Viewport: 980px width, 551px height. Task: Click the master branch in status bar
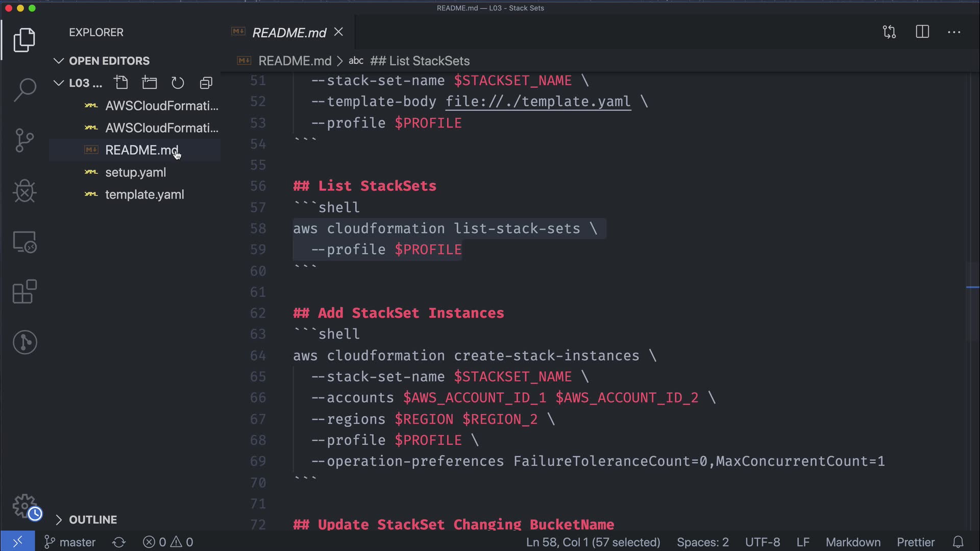point(70,542)
